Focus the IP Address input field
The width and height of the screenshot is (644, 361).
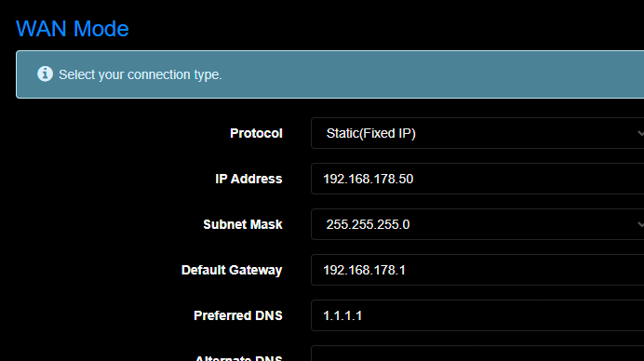tap(477, 179)
